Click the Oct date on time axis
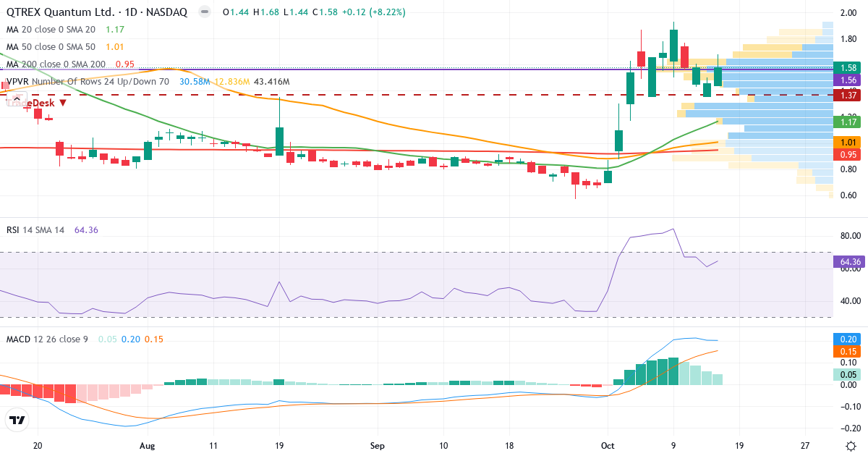This screenshot has height=456, width=868. click(x=608, y=446)
